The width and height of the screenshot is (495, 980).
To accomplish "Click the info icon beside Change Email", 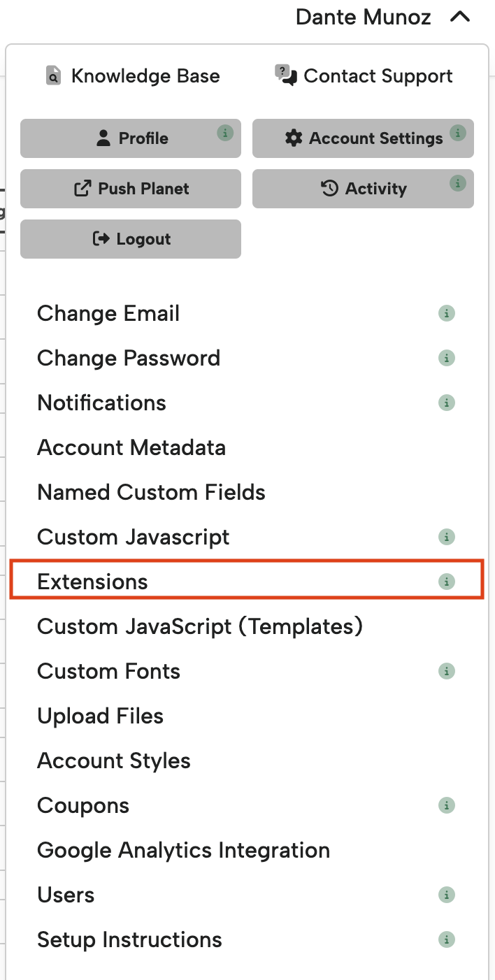I will pos(447,313).
